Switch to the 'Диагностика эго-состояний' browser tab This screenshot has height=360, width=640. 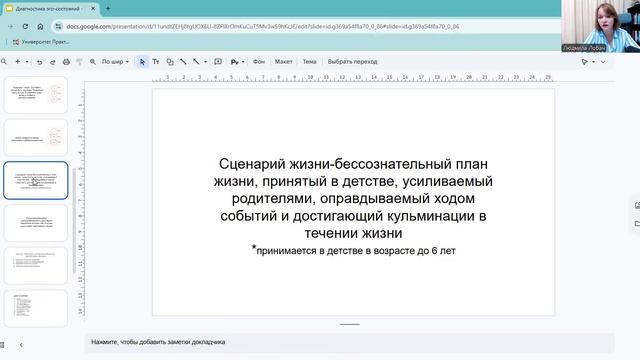pos(48,9)
